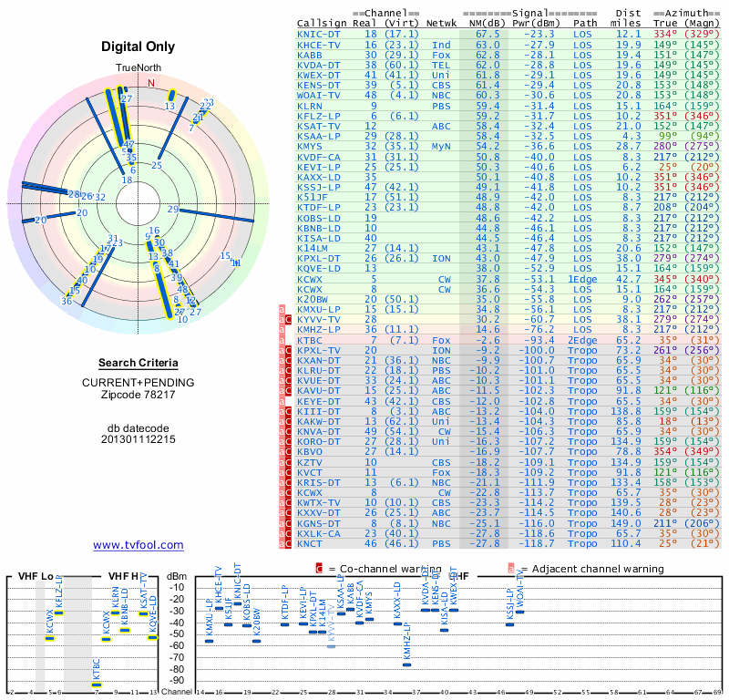
Task: Select the KORO-DT callsign
Action: [318, 441]
